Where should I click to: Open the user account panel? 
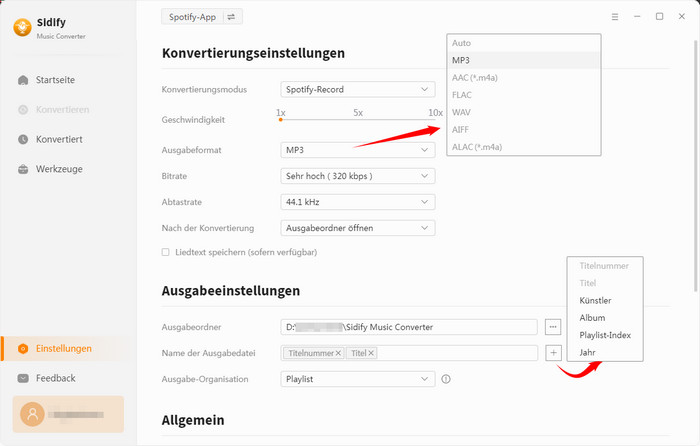(68, 414)
